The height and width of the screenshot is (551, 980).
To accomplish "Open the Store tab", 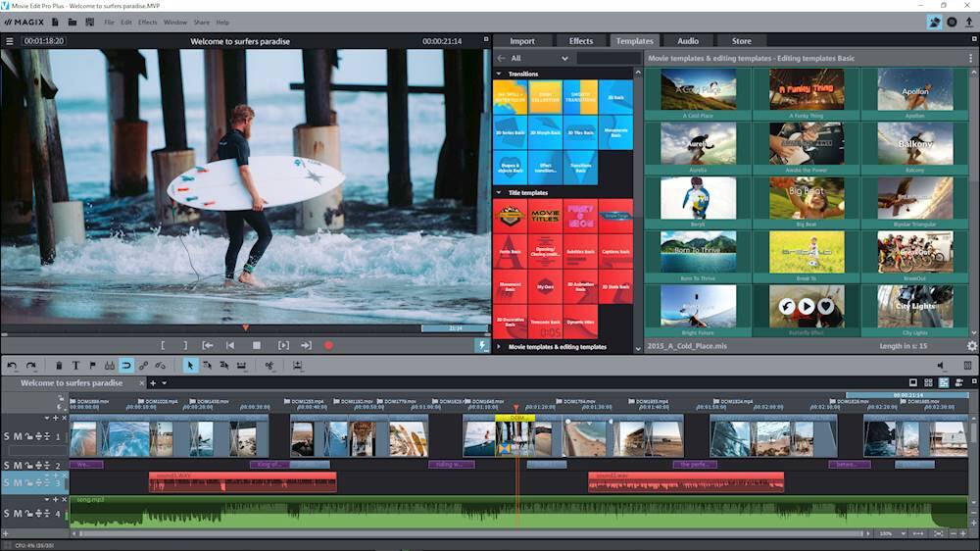I will [741, 41].
